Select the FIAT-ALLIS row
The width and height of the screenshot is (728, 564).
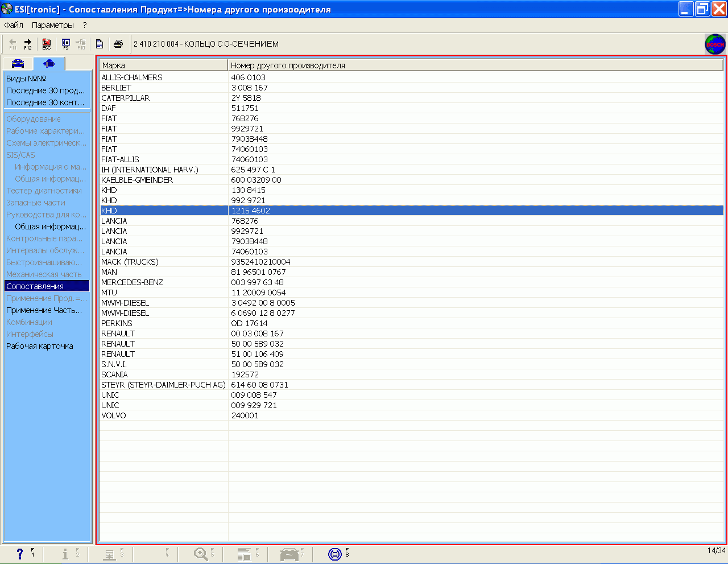pos(412,159)
